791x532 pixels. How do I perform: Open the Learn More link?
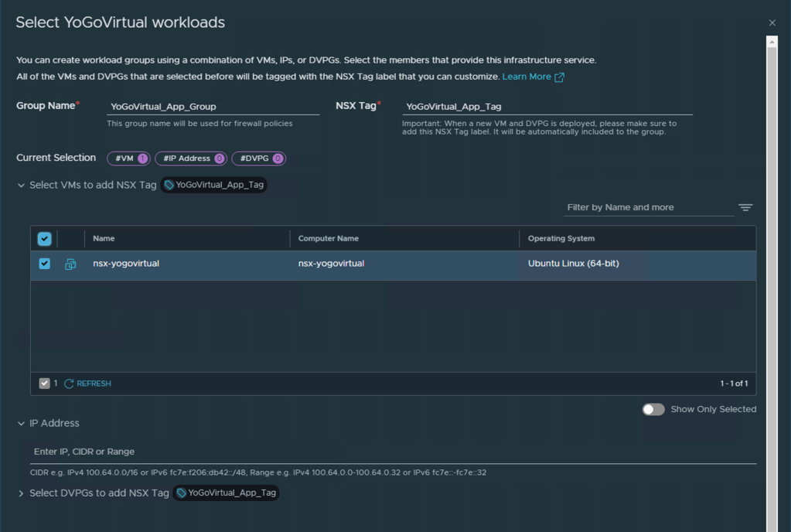[527, 77]
